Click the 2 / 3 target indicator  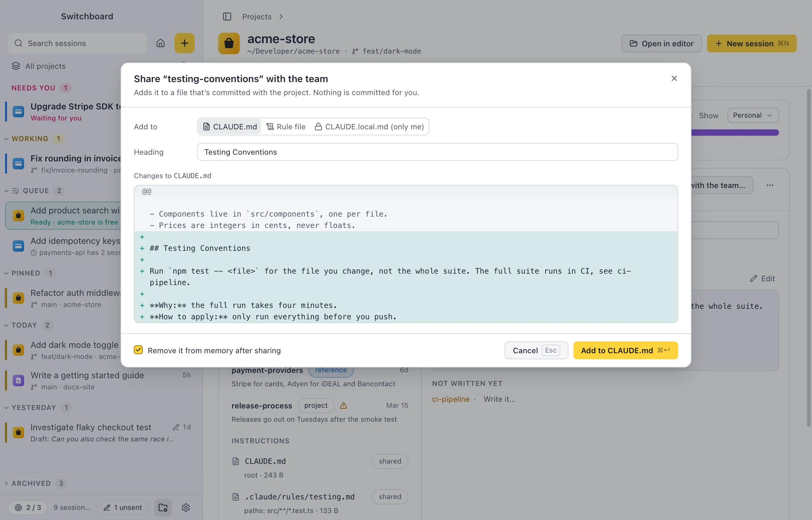28,508
